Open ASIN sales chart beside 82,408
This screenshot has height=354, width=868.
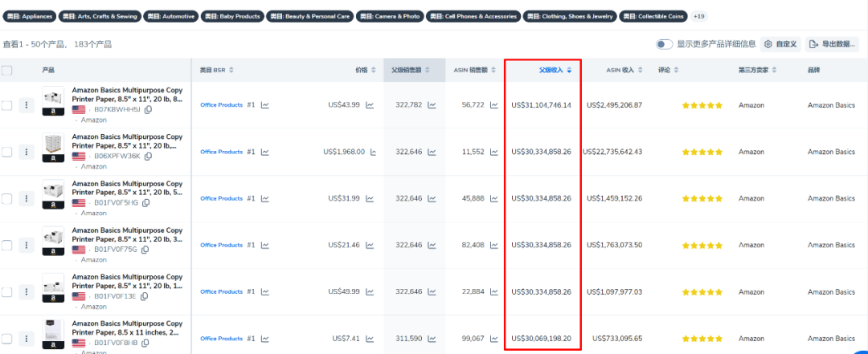click(494, 245)
